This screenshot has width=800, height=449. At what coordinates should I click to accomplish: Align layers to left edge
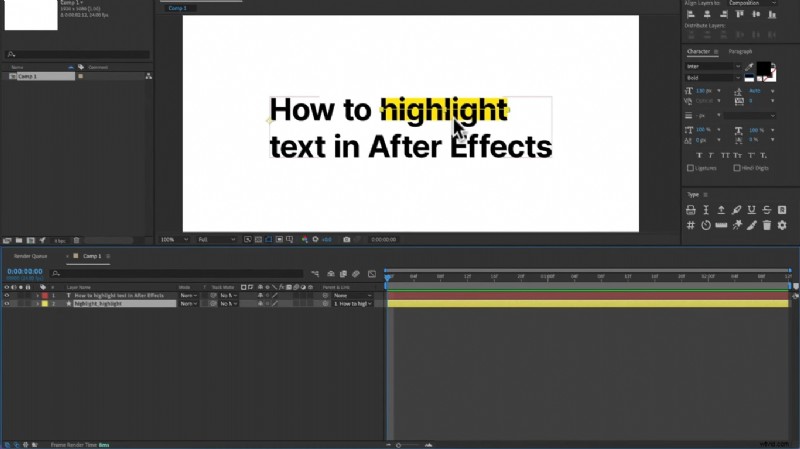pos(691,15)
